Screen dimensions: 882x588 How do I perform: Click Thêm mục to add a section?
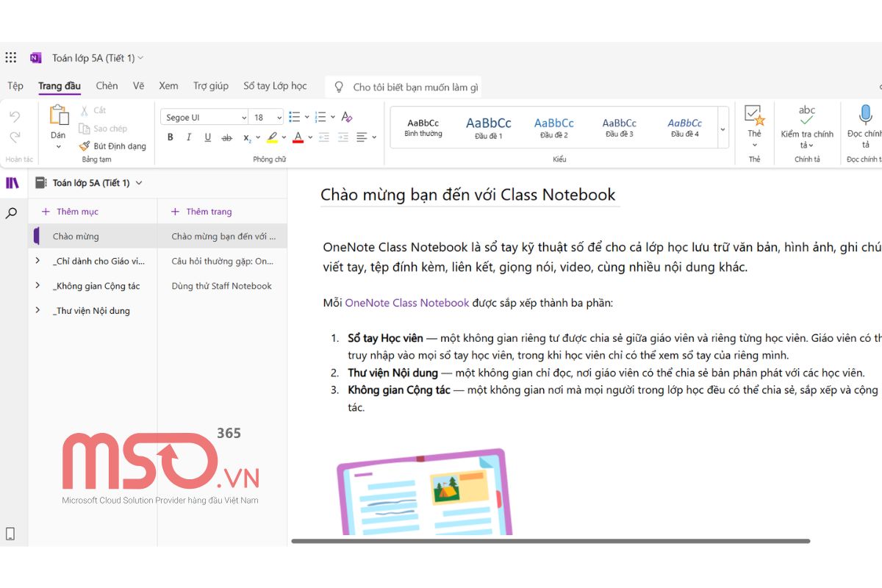pyautogui.click(x=70, y=212)
